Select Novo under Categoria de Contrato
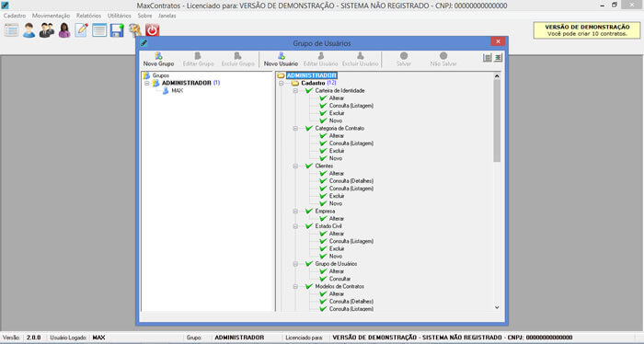 336,158
